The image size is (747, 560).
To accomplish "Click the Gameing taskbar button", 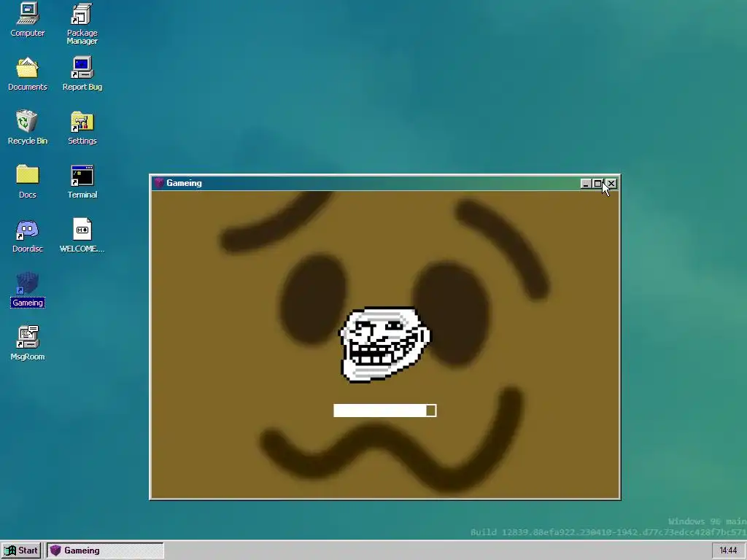I will 105,551.
